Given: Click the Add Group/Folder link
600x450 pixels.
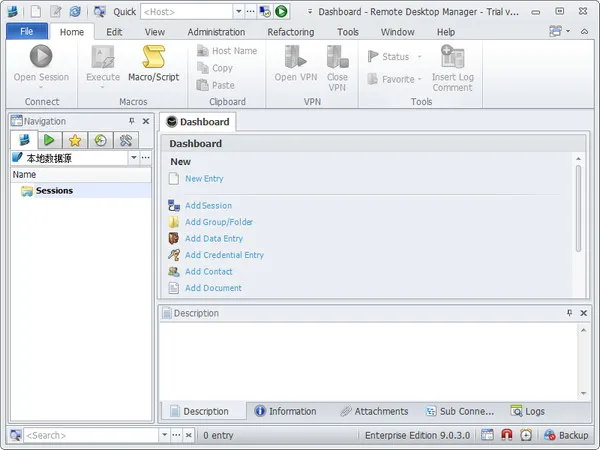Looking at the screenshot, I should coord(218,222).
